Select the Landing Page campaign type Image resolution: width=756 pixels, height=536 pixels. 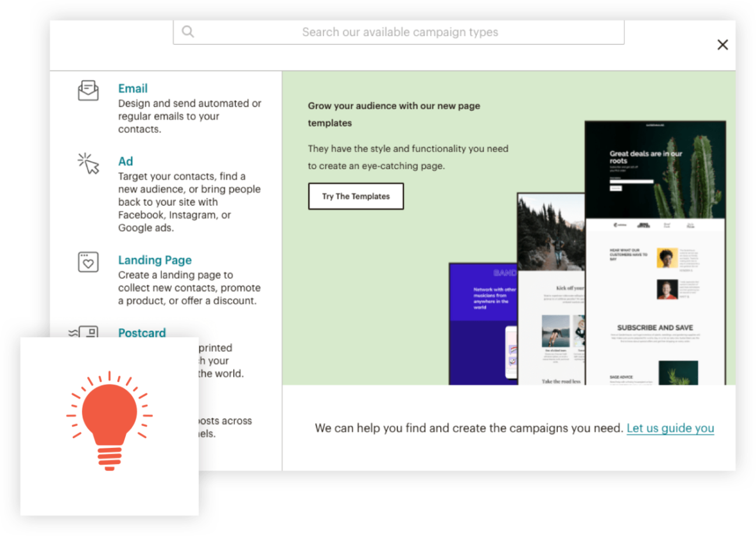coord(155,260)
